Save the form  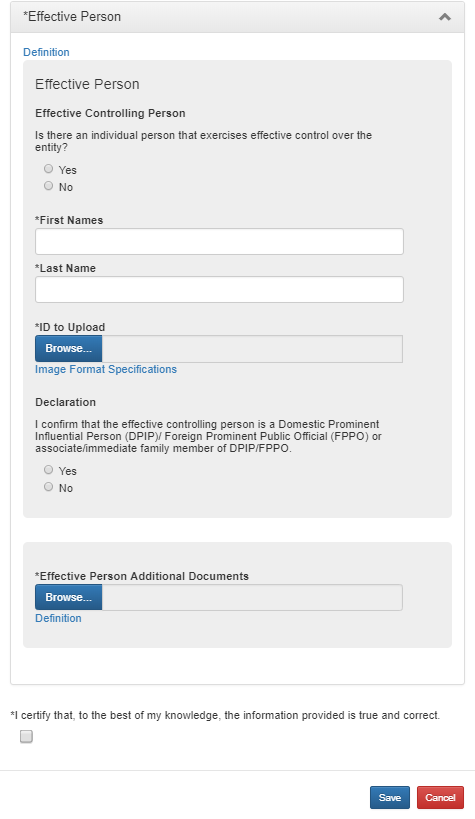click(390, 798)
